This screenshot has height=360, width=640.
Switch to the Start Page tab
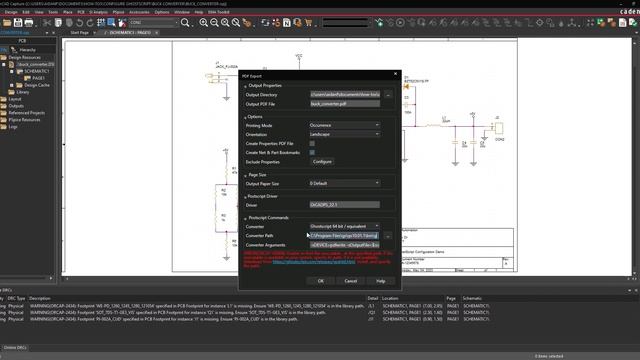(x=80, y=33)
